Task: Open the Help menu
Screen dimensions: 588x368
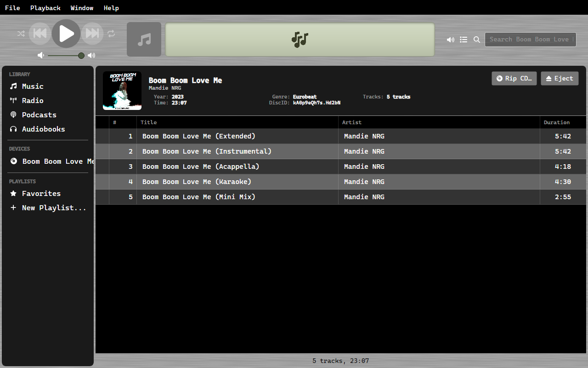Action: (x=111, y=8)
